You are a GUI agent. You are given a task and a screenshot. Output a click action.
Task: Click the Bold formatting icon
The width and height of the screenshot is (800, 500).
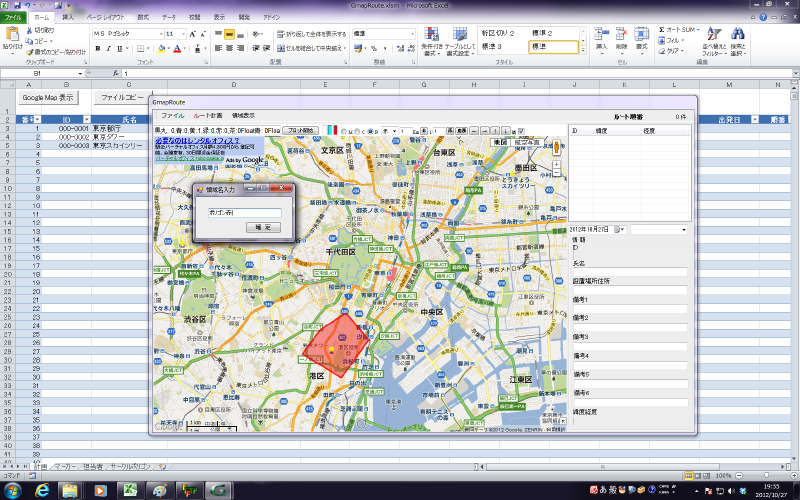pos(98,47)
